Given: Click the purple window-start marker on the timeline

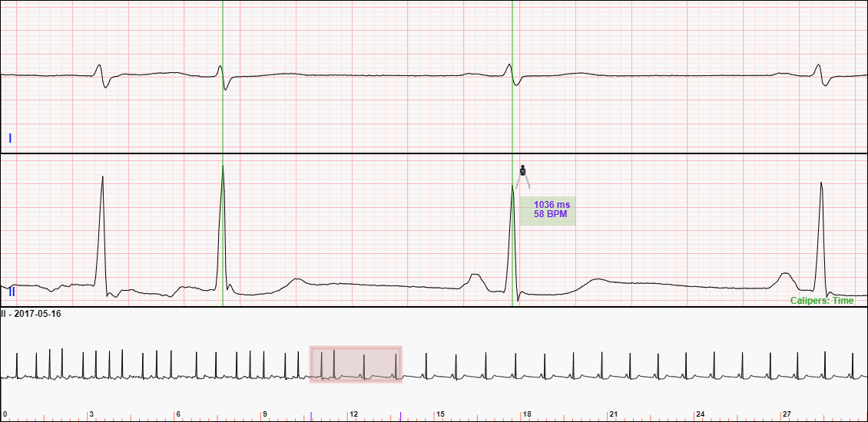Looking at the screenshot, I should pyautogui.click(x=311, y=417).
